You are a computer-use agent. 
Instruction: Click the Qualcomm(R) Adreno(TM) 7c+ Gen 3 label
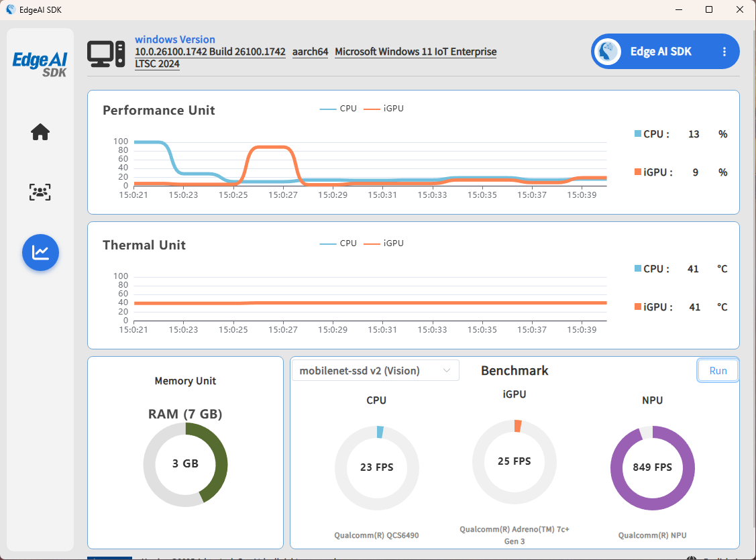515,535
